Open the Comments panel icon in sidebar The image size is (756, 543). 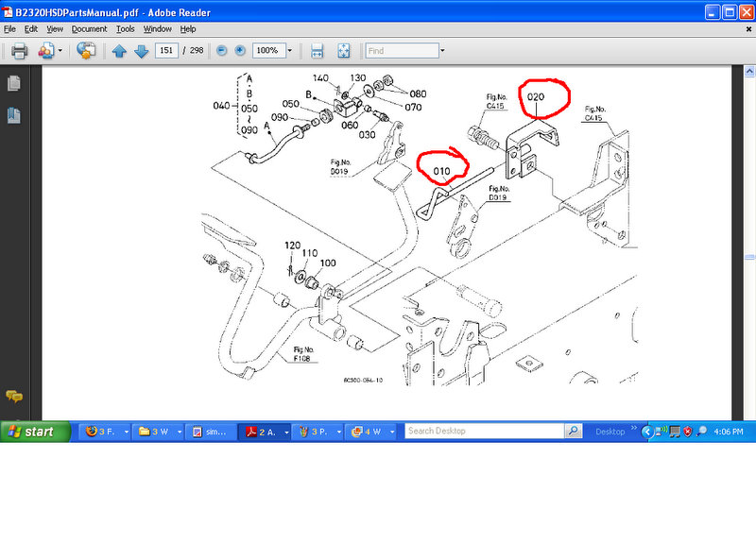pyautogui.click(x=14, y=397)
